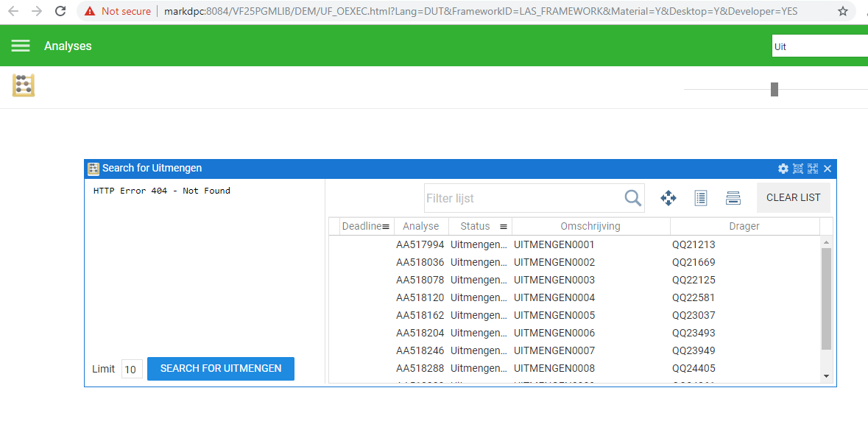Click the slider handle in toolbar
The width and height of the screenshot is (868, 427).
tap(775, 89)
